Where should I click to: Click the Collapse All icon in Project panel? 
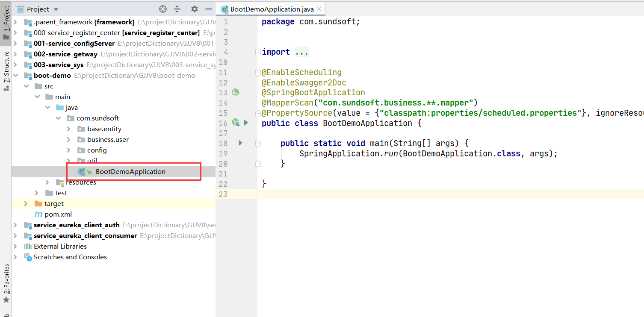pyautogui.click(x=177, y=9)
